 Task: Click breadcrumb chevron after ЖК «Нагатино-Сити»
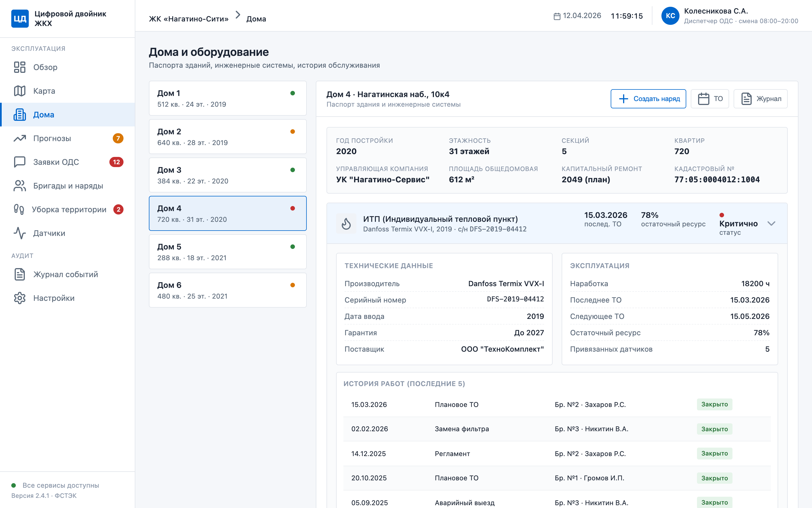click(x=238, y=14)
